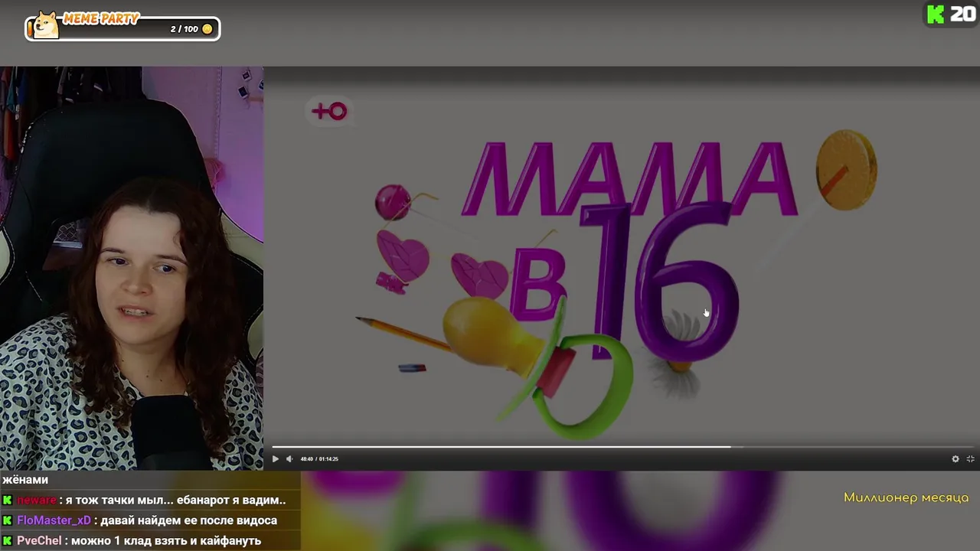Play the paused video

point(276,459)
